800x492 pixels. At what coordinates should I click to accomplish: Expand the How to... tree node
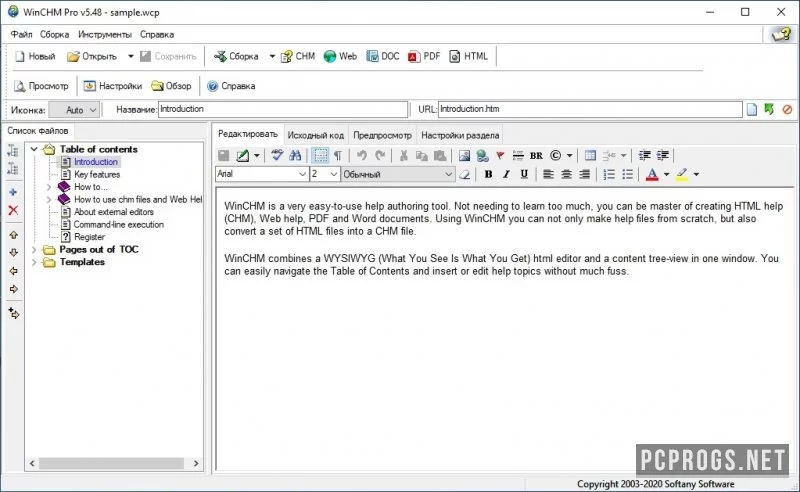pos(48,187)
